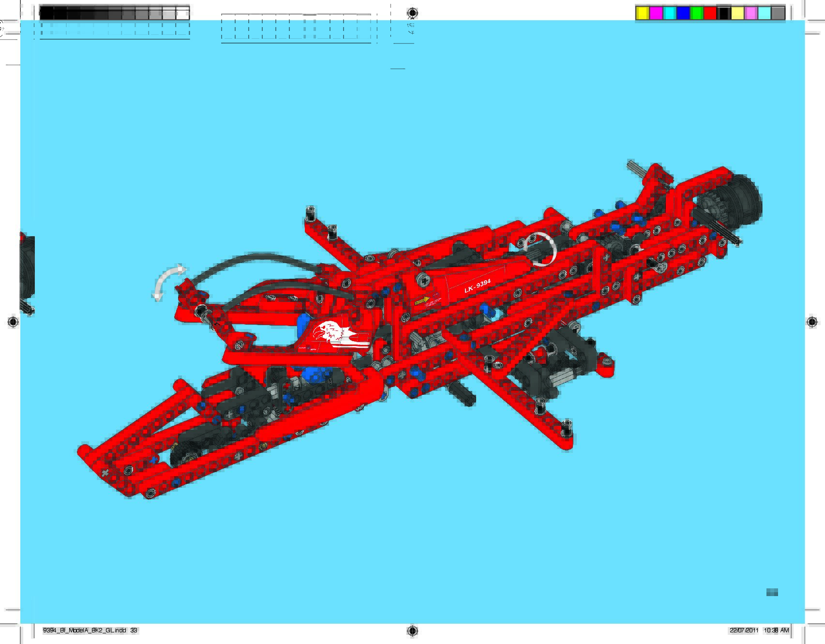
Task: Click the file name text 9394_BI_ModelA_BK2_GL.indd
Action: pyautogui.click(x=85, y=630)
